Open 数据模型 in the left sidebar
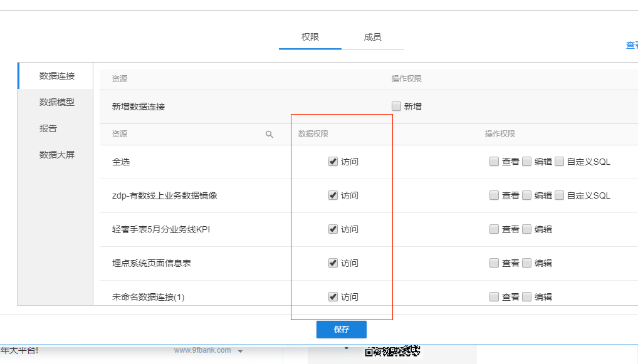The height and width of the screenshot is (364, 638). (57, 102)
